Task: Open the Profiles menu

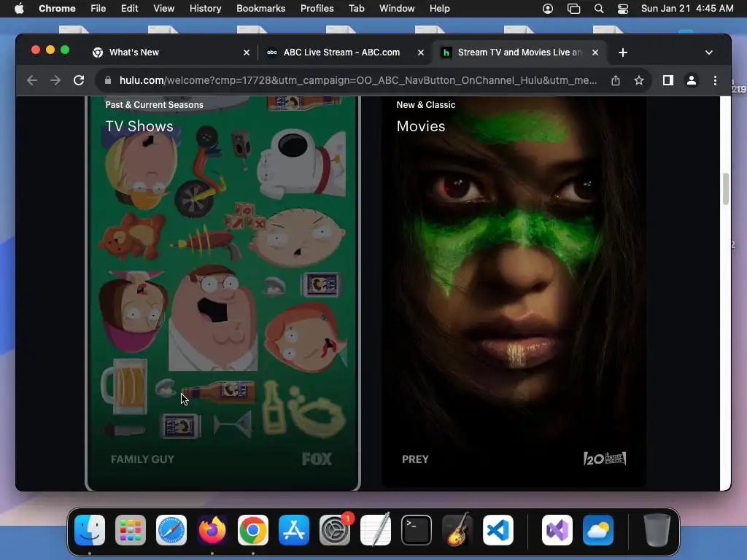Action: (x=317, y=9)
